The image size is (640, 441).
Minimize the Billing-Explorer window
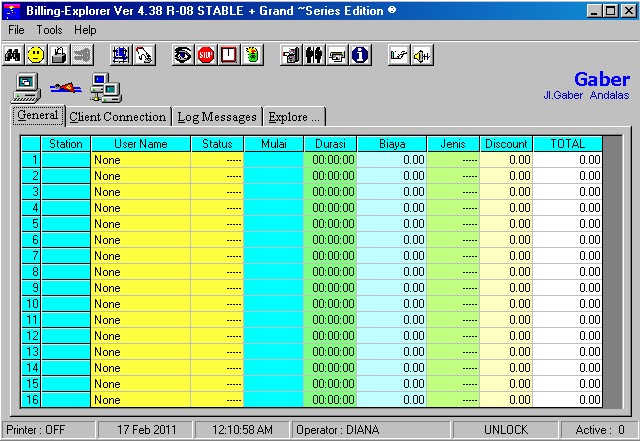coord(594,11)
